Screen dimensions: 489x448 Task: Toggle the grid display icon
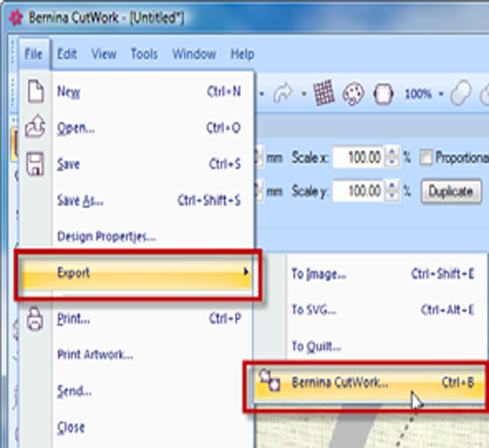click(x=324, y=93)
